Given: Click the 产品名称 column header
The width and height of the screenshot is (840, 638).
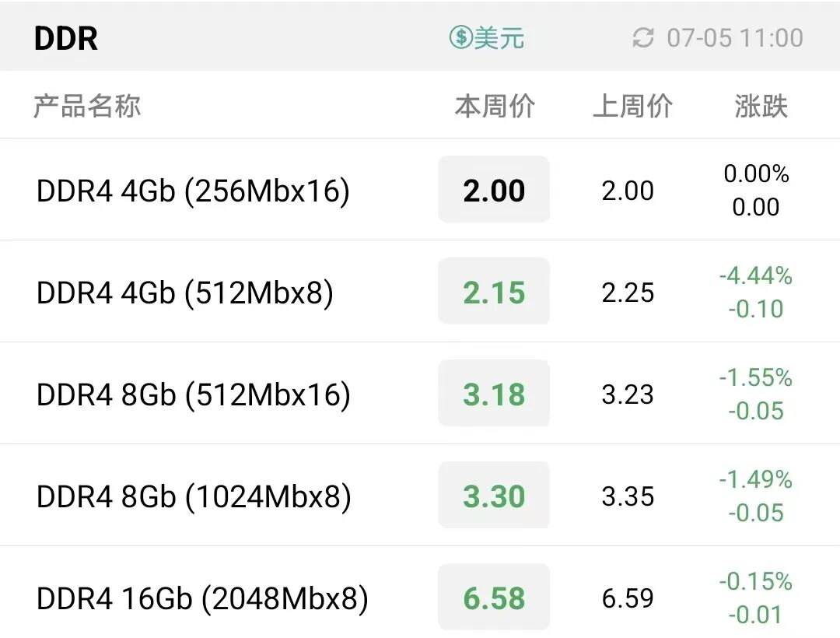Looking at the screenshot, I should (x=87, y=106).
